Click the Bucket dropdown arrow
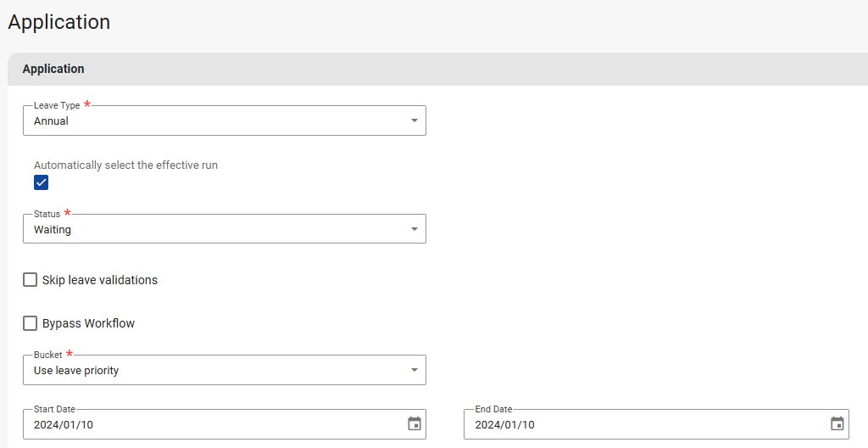This screenshot has height=448, width=868. (414, 370)
